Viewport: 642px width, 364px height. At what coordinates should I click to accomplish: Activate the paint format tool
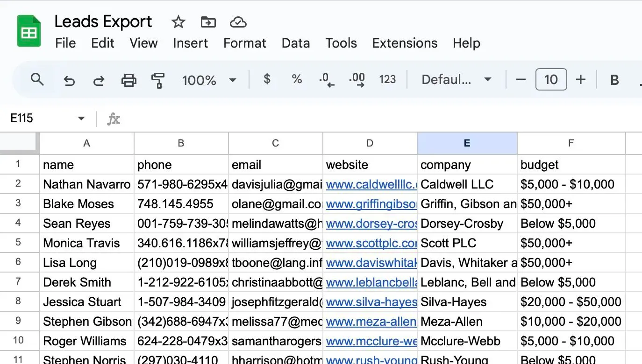click(158, 80)
